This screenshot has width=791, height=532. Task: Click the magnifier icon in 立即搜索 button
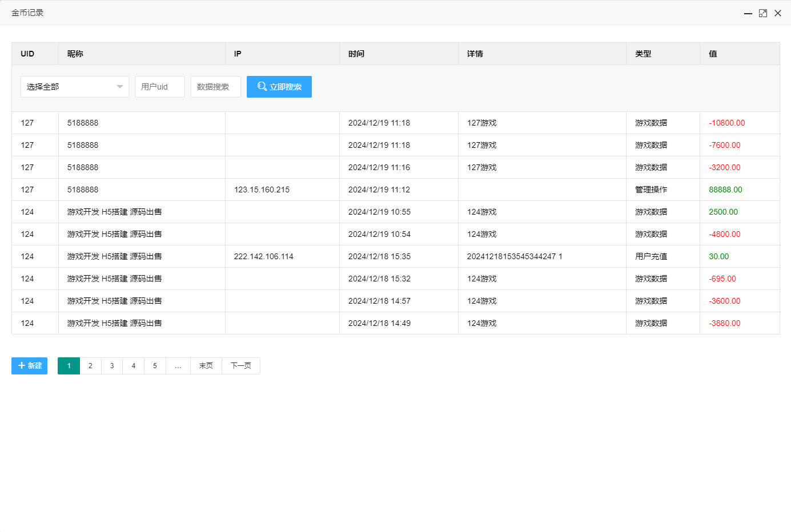coord(262,86)
